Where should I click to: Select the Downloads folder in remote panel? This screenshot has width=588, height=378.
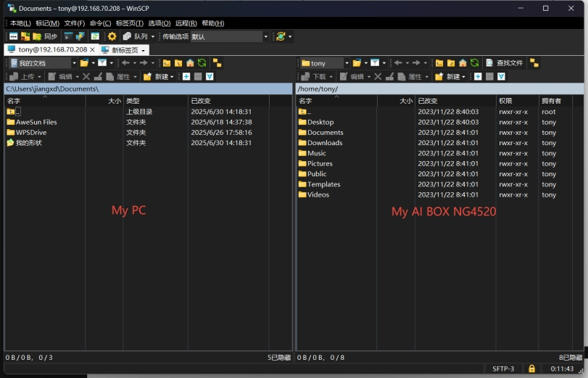coord(324,143)
